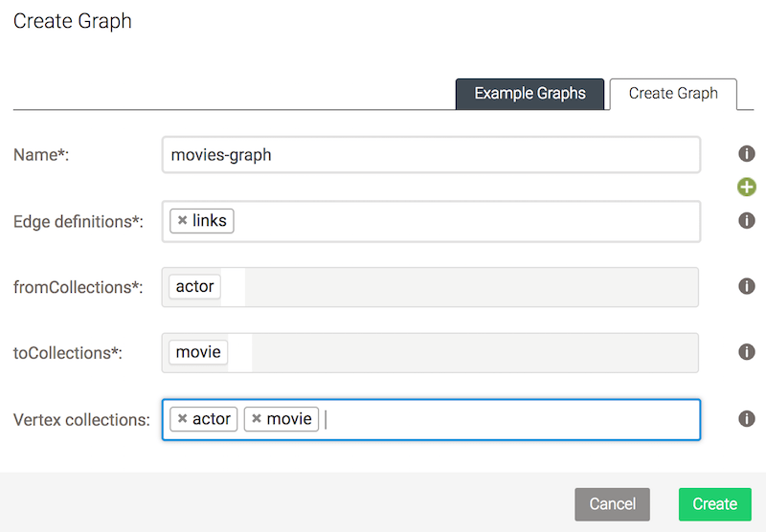This screenshot has width=766, height=532.
Task: Open the Name field info icon
Action: 747,154
